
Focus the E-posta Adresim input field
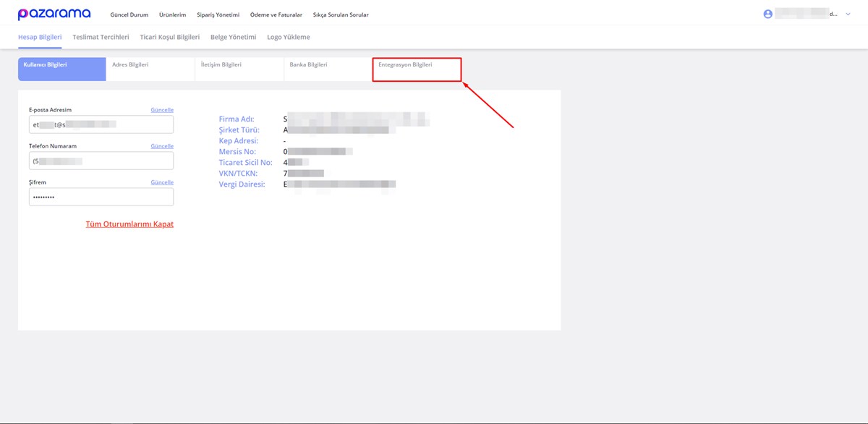point(101,124)
